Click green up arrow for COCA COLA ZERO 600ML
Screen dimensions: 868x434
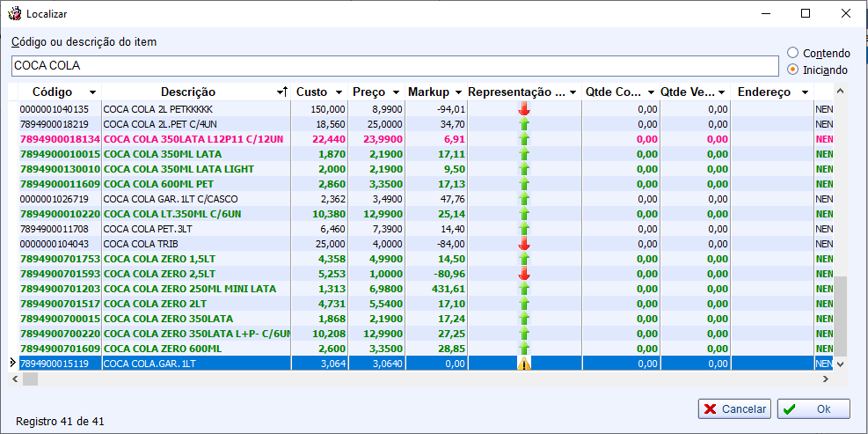click(x=524, y=349)
